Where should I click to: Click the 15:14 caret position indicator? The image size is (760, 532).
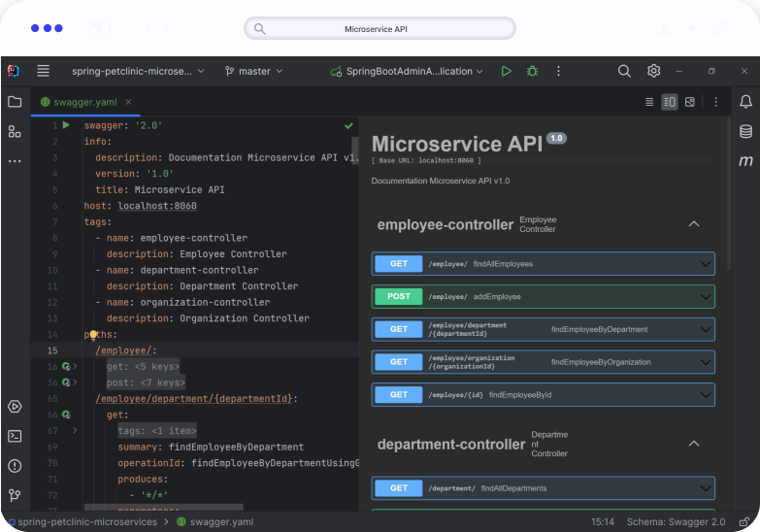602,522
